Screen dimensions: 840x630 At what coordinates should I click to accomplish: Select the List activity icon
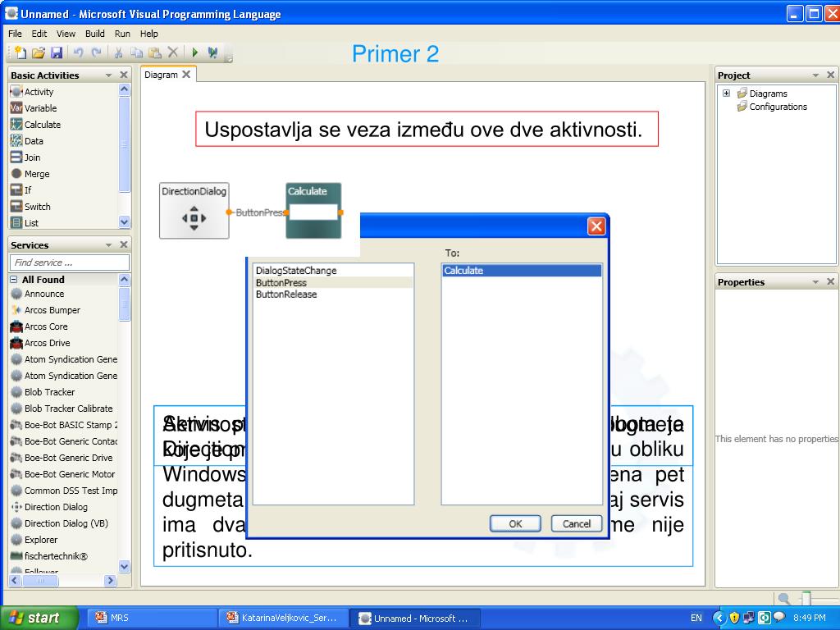tap(16, 223)
